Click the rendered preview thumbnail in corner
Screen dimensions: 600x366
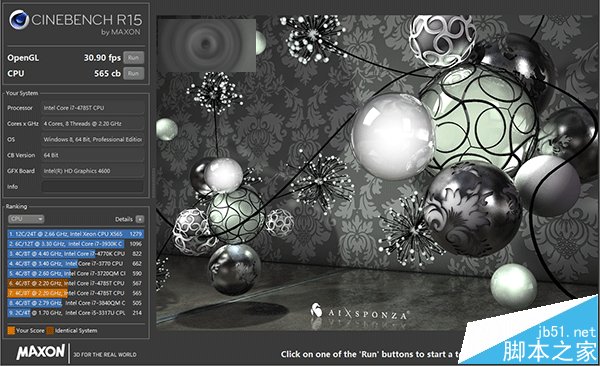point(207,45)
